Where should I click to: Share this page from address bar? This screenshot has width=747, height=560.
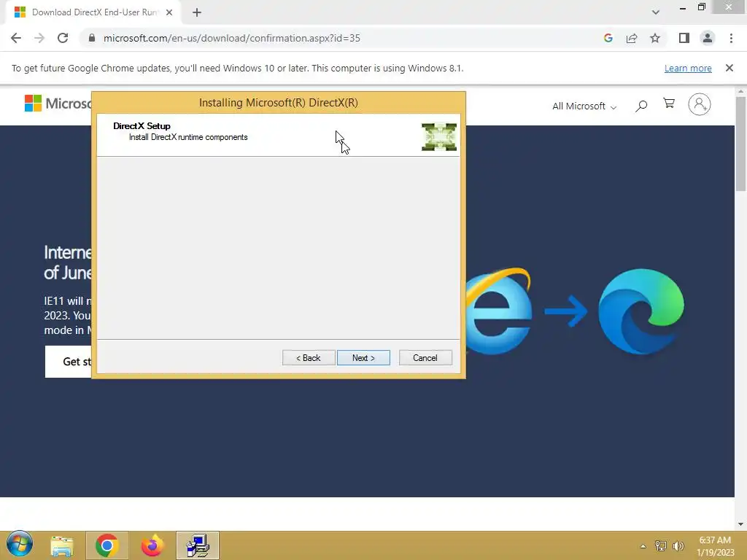tap(632, 38)
